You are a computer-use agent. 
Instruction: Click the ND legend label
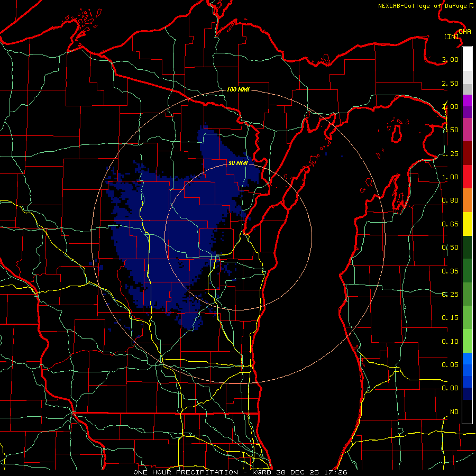pos(454,412)
